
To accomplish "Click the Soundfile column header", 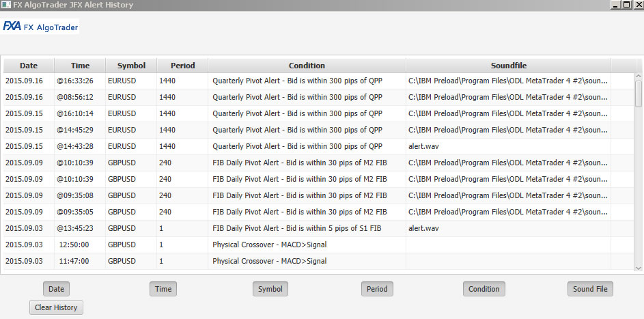I will (x=508, y=66).
